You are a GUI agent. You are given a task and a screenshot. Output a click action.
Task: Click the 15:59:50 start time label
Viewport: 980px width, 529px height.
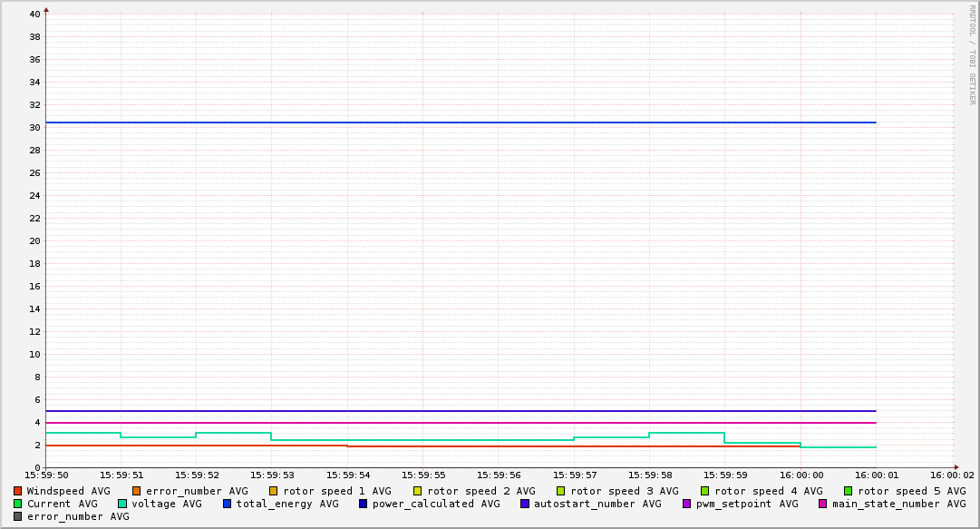click(x=46, y=475)
